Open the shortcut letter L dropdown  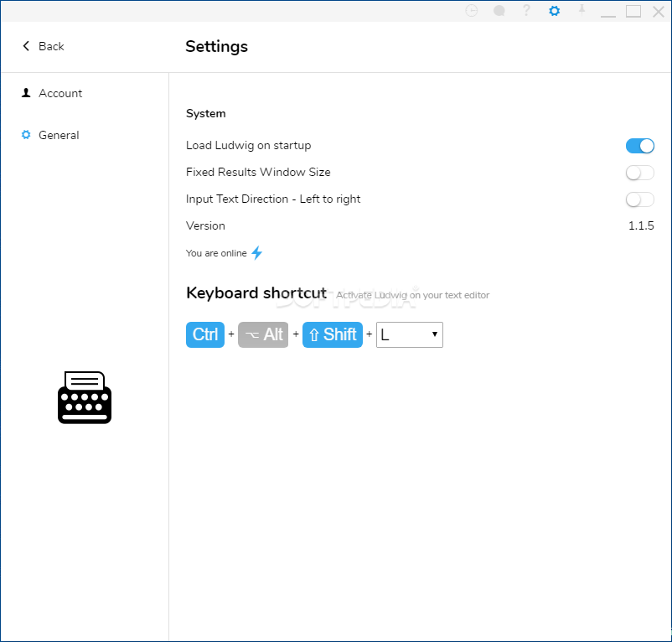409,334
